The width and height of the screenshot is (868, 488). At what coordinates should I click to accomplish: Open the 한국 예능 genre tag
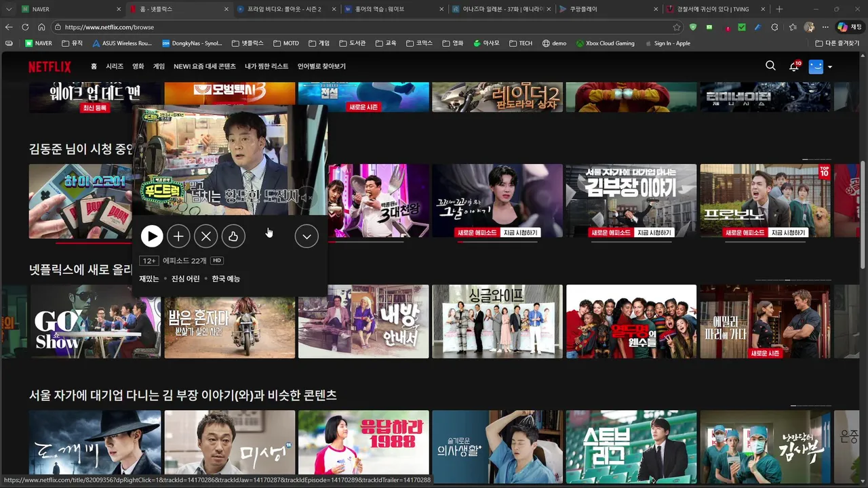(226, 279)
